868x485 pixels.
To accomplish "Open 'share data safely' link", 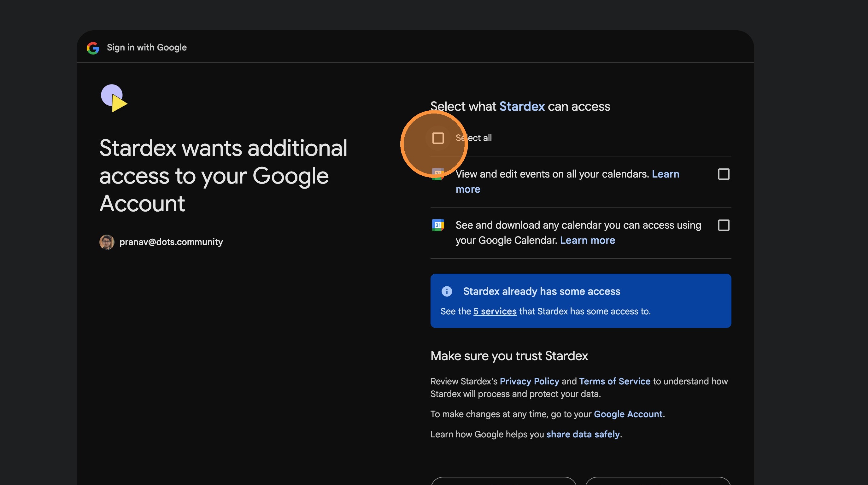I will (x=583, y=434).
